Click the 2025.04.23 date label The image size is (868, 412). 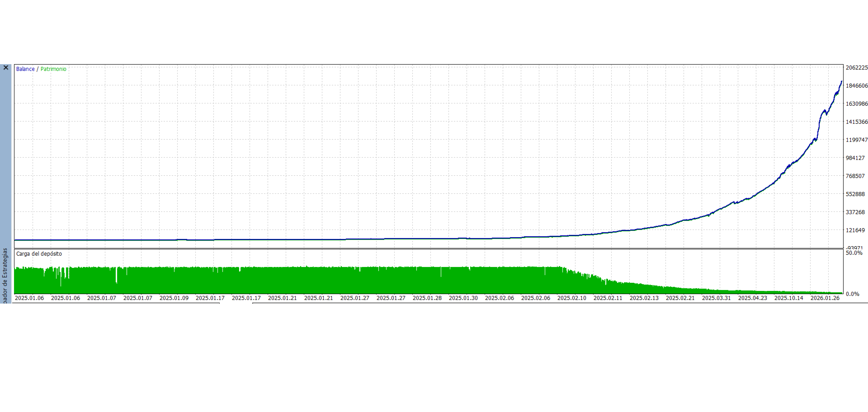tap(753, 298)
